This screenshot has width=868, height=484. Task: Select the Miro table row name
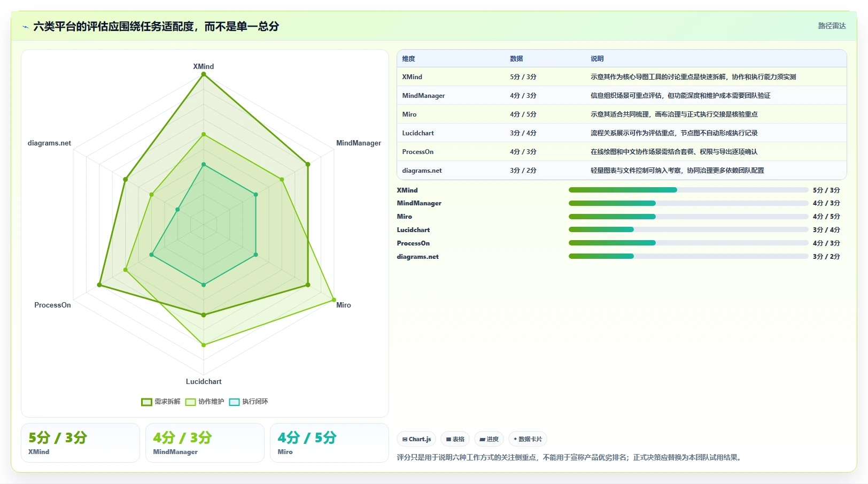pyautogui.click(x=409, y=114)
